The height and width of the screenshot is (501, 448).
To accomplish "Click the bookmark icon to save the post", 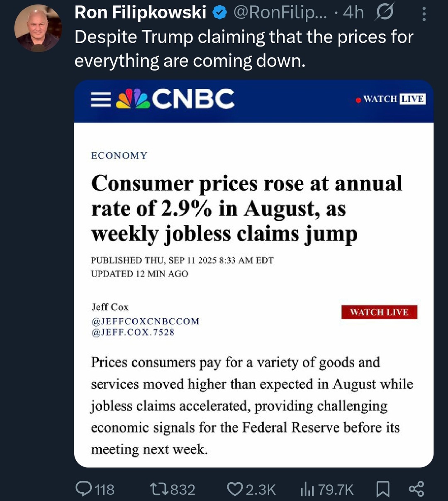I will 382,489.
